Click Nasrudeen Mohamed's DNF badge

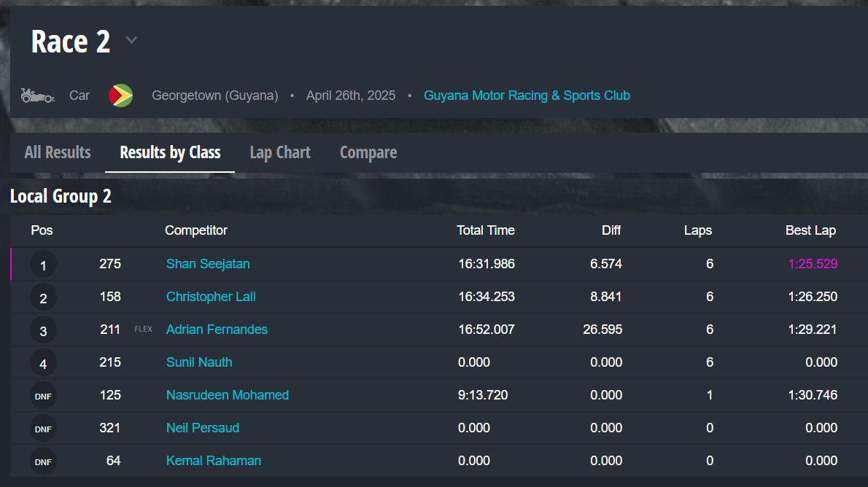[x=43, y=396]
